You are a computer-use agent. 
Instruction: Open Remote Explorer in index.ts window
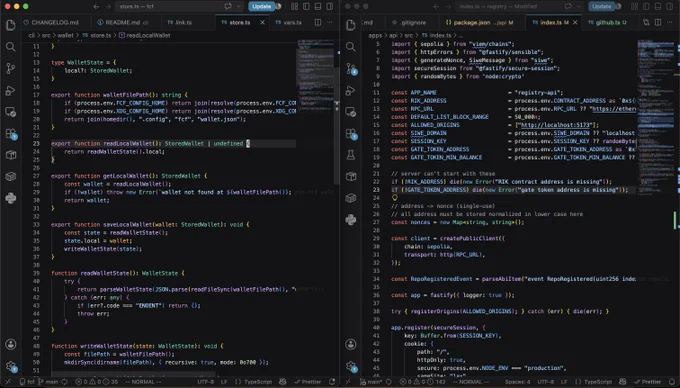pyautogui.click(x=350, y=112)
